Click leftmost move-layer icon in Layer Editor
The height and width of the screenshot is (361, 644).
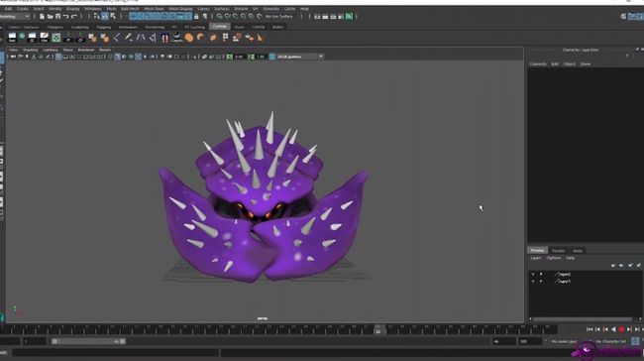pos(612,266)
